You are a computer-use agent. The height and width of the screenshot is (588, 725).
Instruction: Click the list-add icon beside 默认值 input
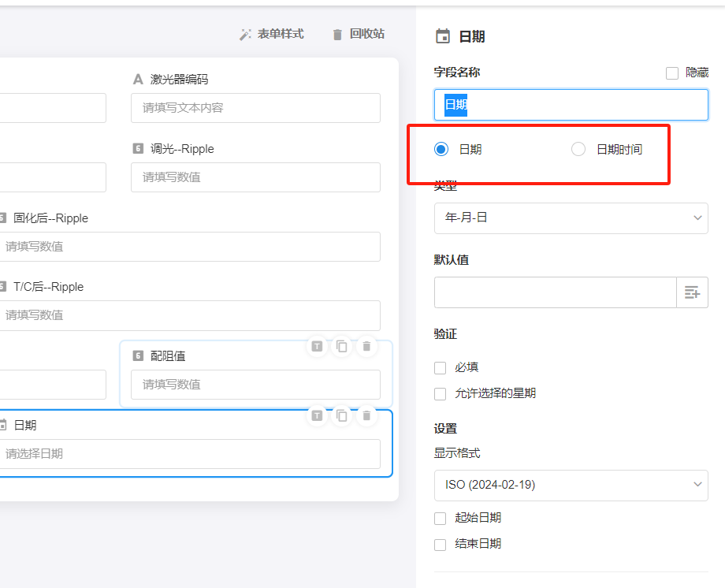(692, 292)
